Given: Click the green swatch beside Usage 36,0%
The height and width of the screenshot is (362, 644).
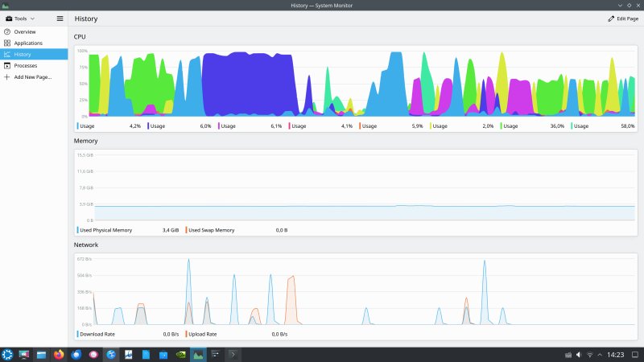Looking at the screenshot, I should pyautogui.click(x=501, y=126).
